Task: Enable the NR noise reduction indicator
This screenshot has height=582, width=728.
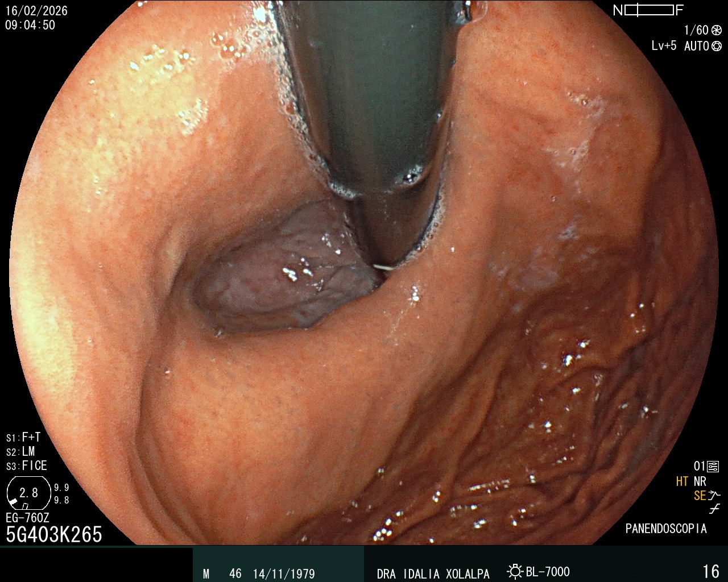Action: click(x=700, y=481)
